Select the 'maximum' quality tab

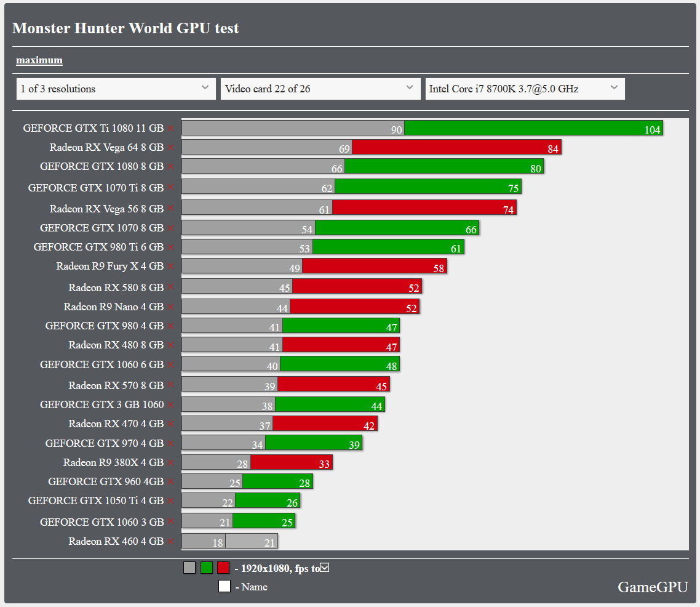tap(39, 60)
